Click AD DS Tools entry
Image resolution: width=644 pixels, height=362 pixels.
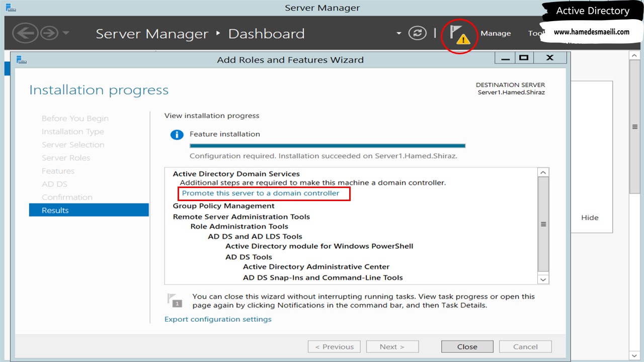[x=249, y=257]
